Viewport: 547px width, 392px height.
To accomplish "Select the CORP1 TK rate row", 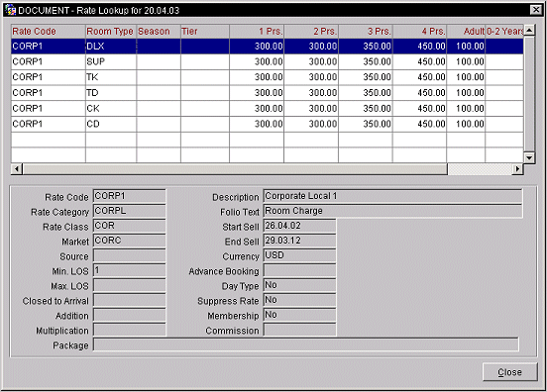I will tap(267, 77).
